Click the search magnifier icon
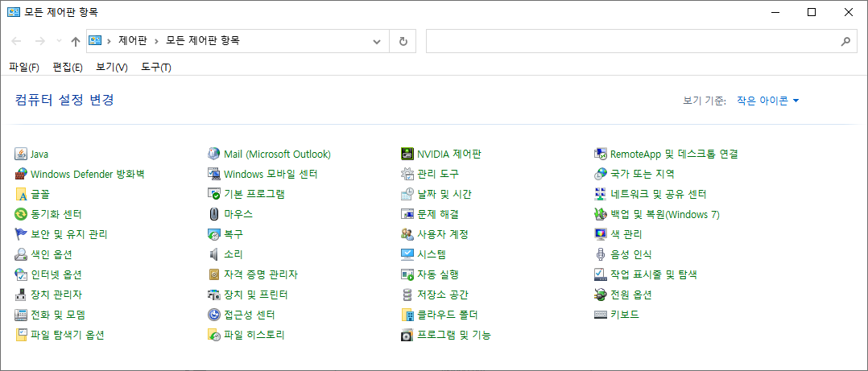868x371 pixels. (x=845, y=41)
